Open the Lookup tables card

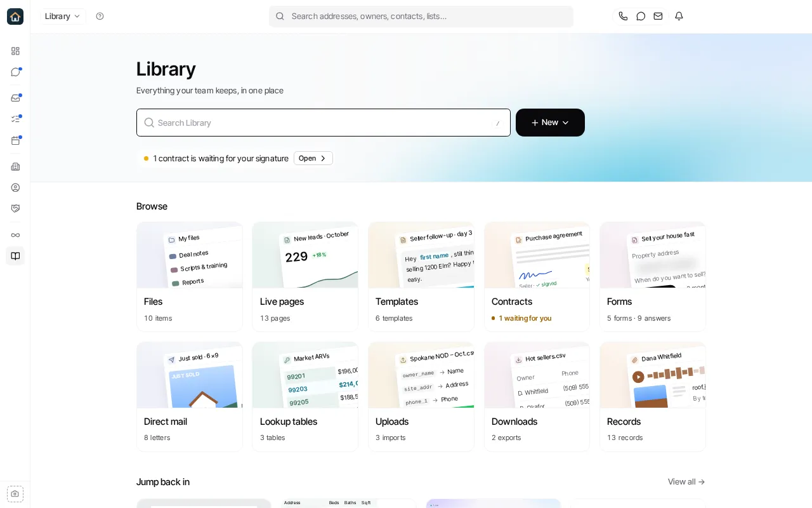[x=305, y=397]
